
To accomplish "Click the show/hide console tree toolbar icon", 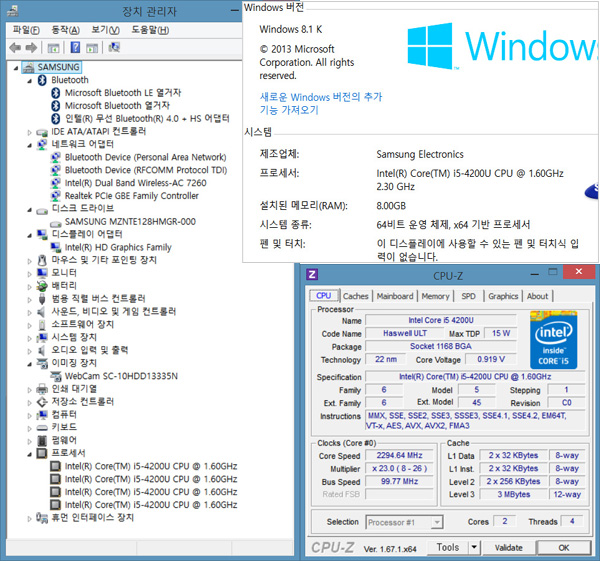I will tap(53, 48).
